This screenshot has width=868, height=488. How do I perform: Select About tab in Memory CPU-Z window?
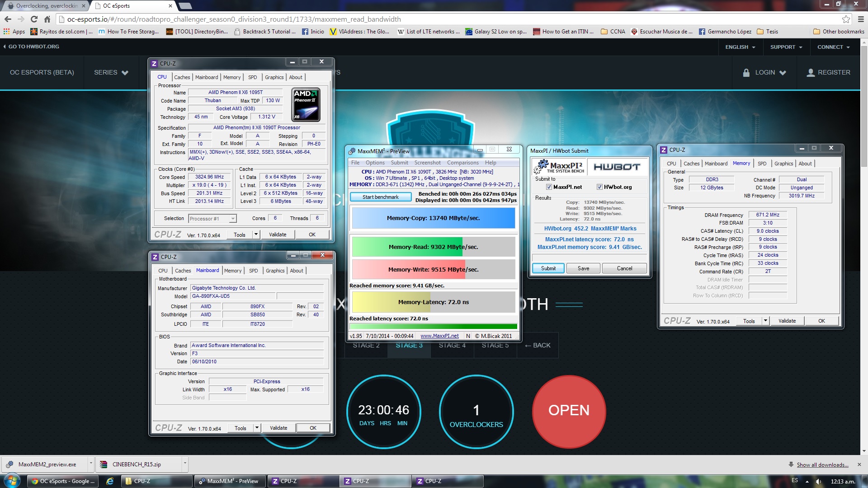805,164
